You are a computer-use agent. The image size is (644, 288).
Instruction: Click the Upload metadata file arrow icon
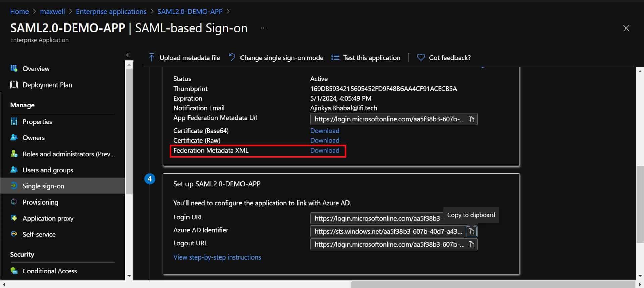152,57
